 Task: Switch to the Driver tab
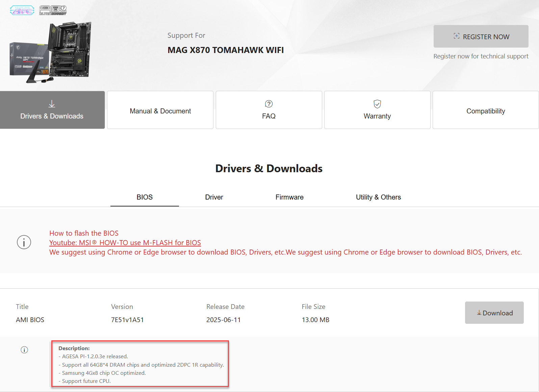click(214, 197)
